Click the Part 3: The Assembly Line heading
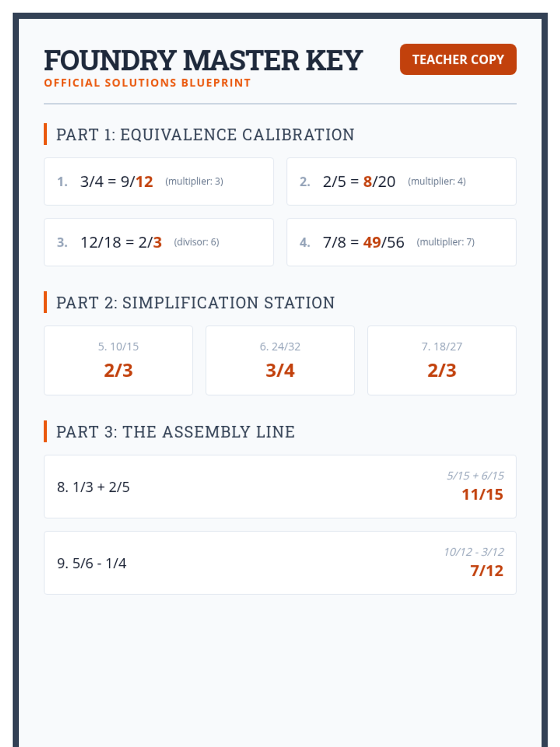The image size is (560, 747). click(x=175, y=432)
